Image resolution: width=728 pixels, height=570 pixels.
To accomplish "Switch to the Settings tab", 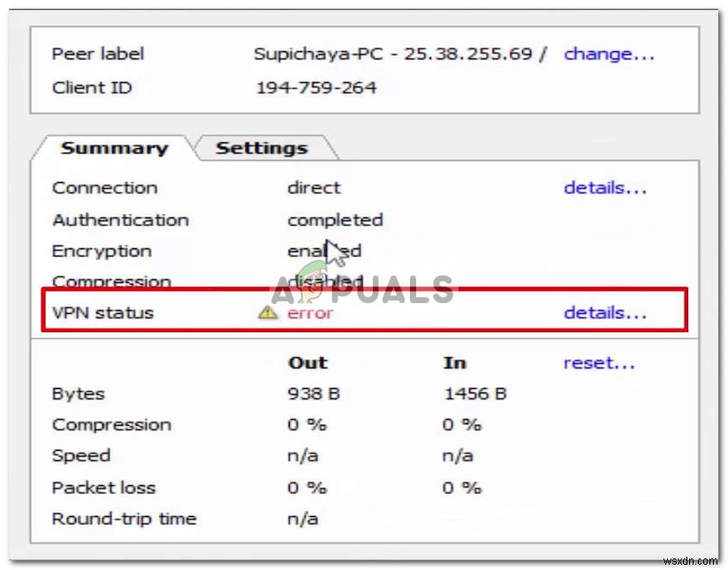I will tap(262, 148).
